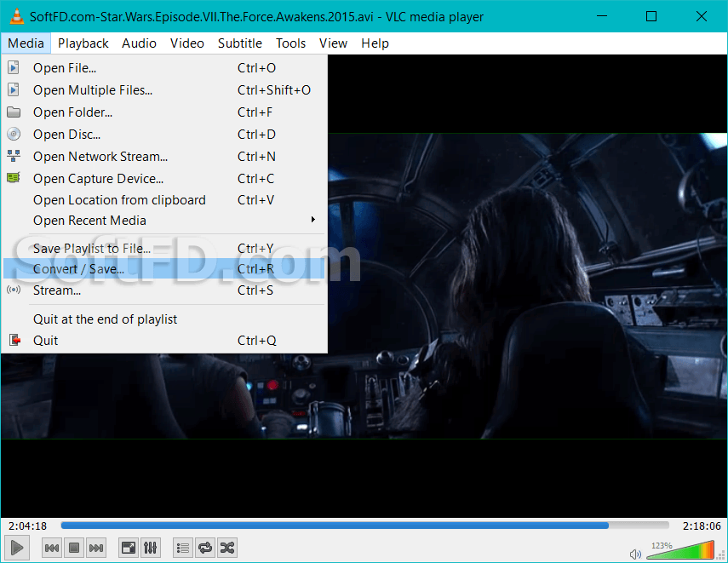This screenshot has width=728, height=563.
Task: Open the Tools menu
Action: [x=290, y=43]
